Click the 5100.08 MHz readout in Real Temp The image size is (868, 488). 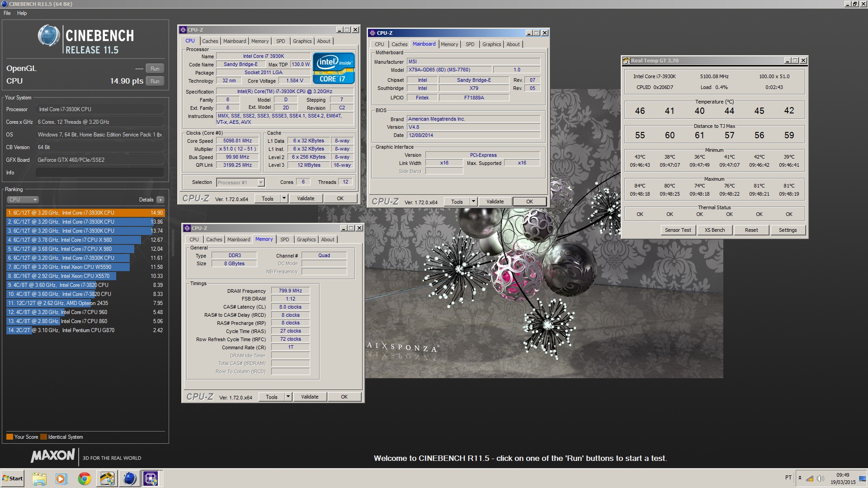pyautogui.click(x=714, y=76)
